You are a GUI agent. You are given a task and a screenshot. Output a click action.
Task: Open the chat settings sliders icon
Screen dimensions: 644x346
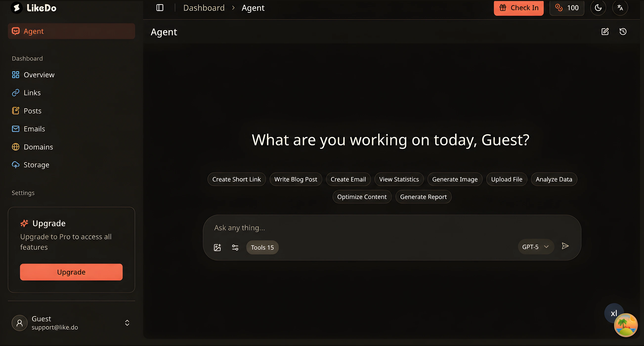coord(235,247)
